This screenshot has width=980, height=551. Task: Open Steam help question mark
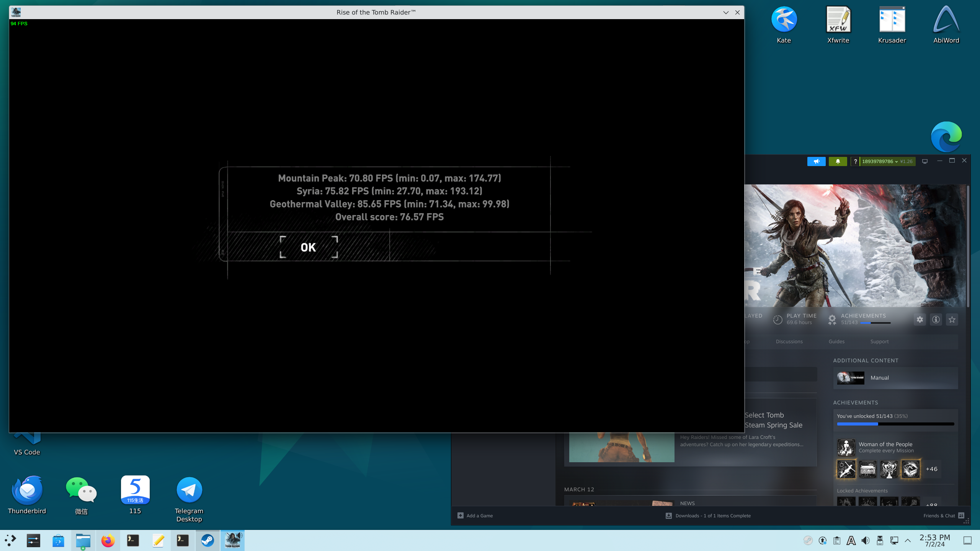pos(855,161)
